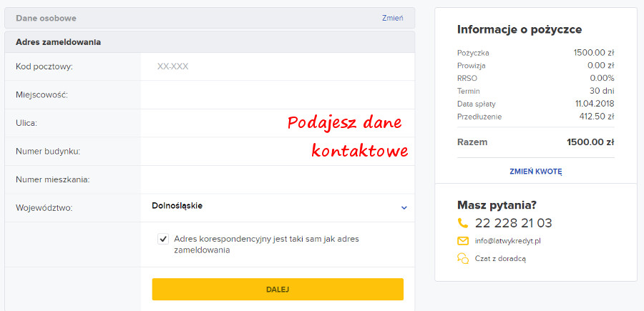The image size is (644, 311).
Task: Focus the Numer mieszkania input field
Action: tap(278, 179)
